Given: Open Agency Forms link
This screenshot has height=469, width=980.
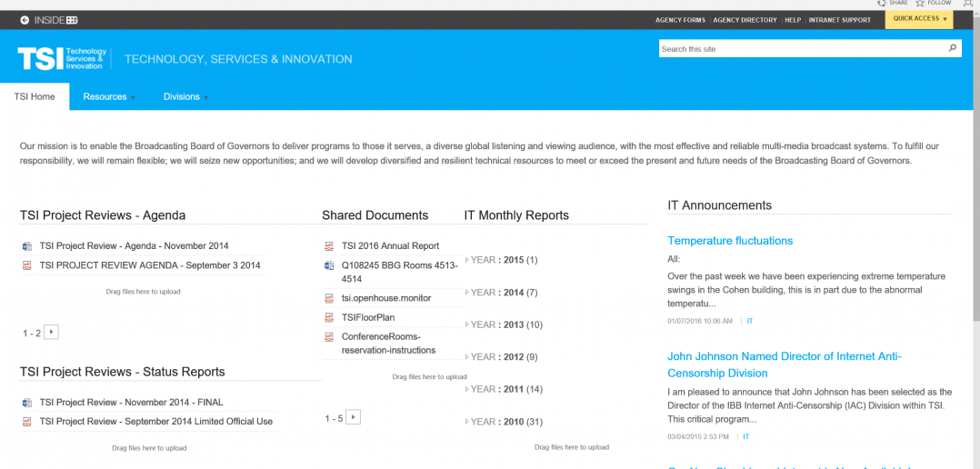Looking at the screenshot, I should tap(680, 20).
